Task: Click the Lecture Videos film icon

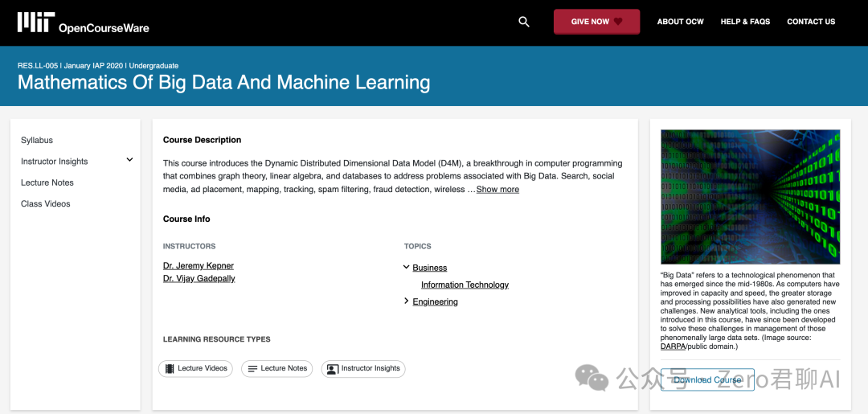Action: point(170,369)
